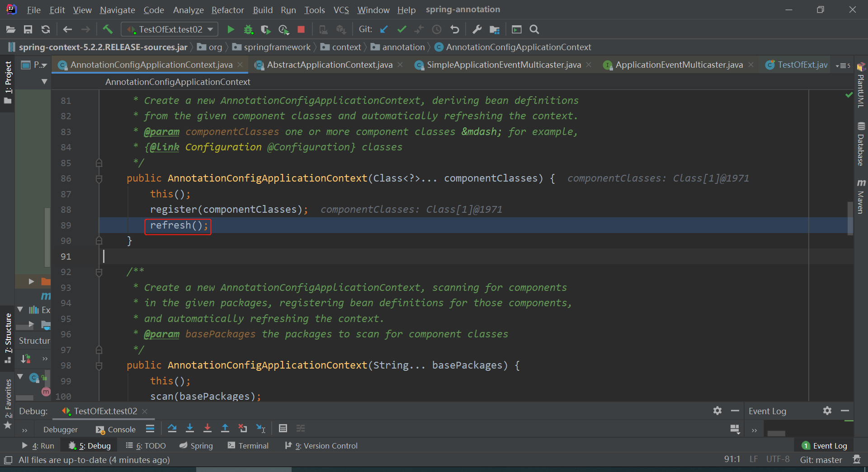The image size is (868, 472).
Task: Collapse the Javadoc fold at line 92
Action: tap(99, 272)
